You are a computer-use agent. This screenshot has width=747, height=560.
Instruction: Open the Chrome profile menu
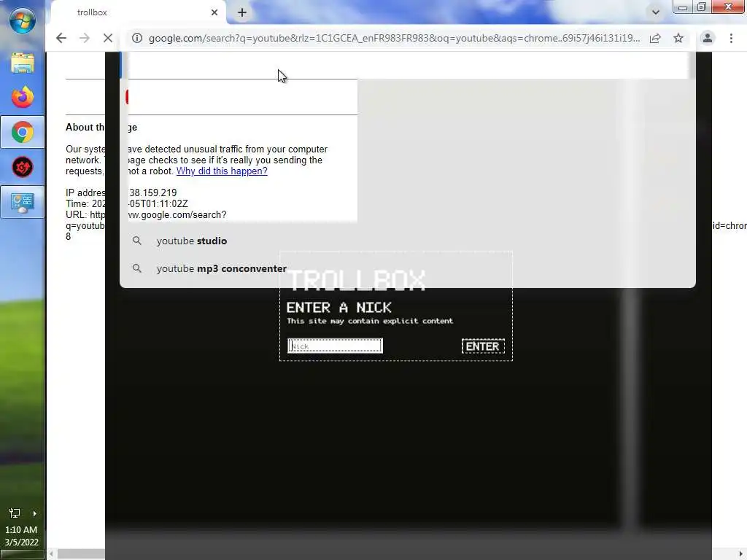[x=708, y=38]
